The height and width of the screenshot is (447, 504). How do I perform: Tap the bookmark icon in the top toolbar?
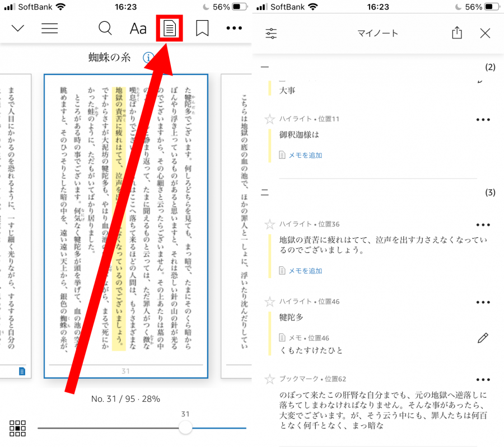tap(202, 27)
